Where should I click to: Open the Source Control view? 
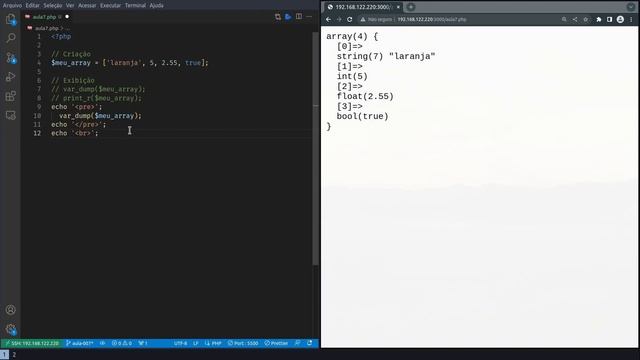click(x=11, y=58)
